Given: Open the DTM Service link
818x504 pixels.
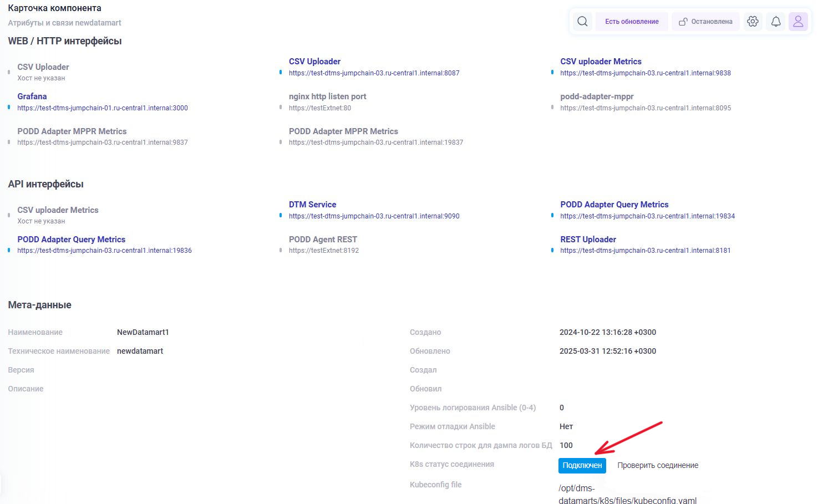Looking at the screenshot, I should click(312, 205).
